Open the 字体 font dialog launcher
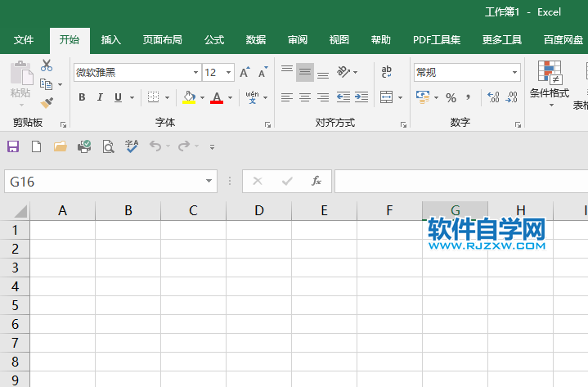 [x=267, y=125]
